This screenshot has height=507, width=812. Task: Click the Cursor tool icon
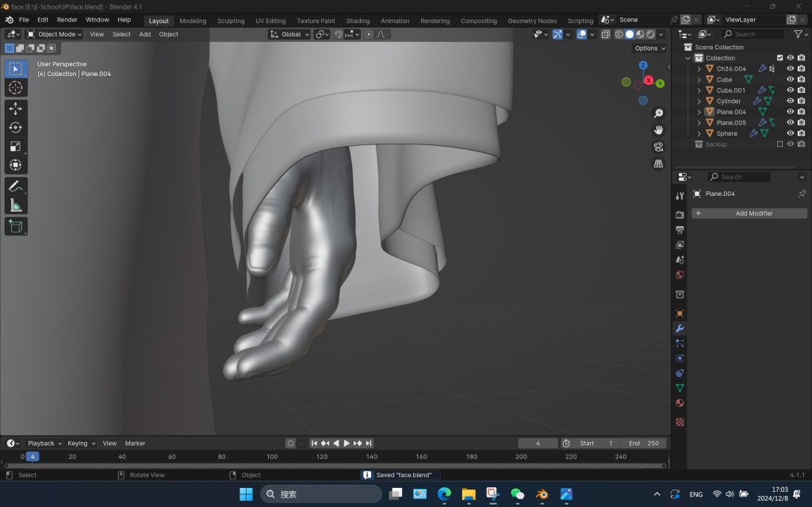click(15, 87)
